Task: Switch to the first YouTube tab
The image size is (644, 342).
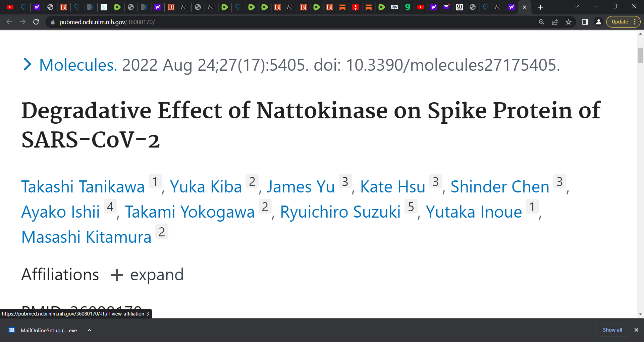Action: coord(10,7)
